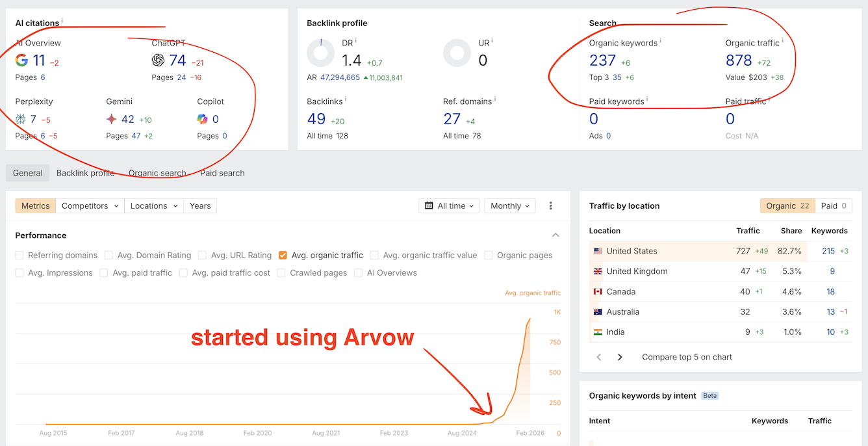Expand the Monthly interval dropdown
The height and width of the screenshot is (446, 868).
510,206
